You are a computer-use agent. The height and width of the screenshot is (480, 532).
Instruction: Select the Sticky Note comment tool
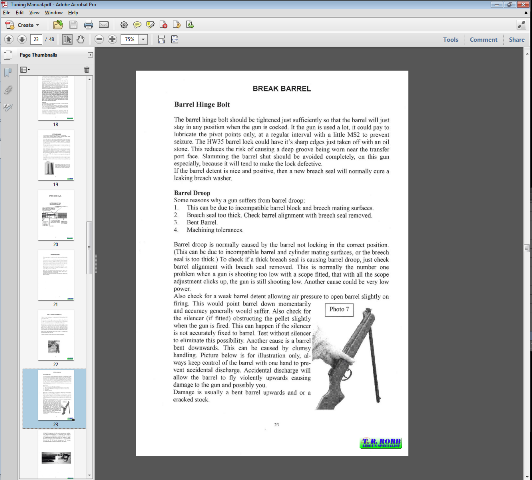[x=137, y=25]
